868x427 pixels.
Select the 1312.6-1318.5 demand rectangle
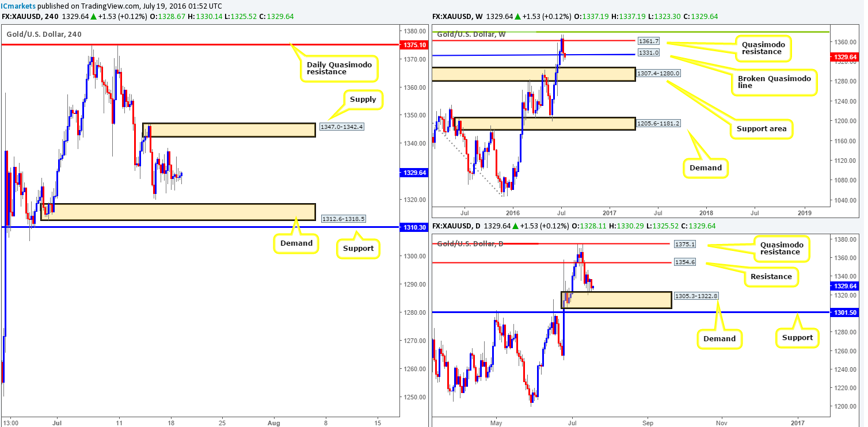[x=178, y=212]
